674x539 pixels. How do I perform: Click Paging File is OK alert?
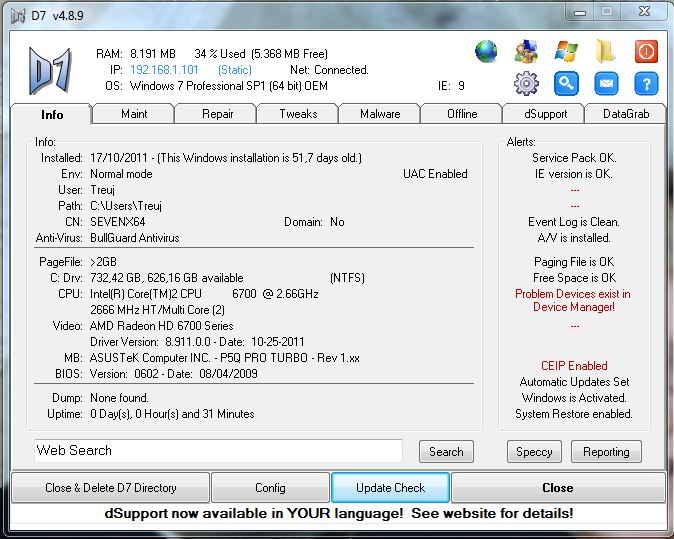pyautogui.click(x=574, y=262)
